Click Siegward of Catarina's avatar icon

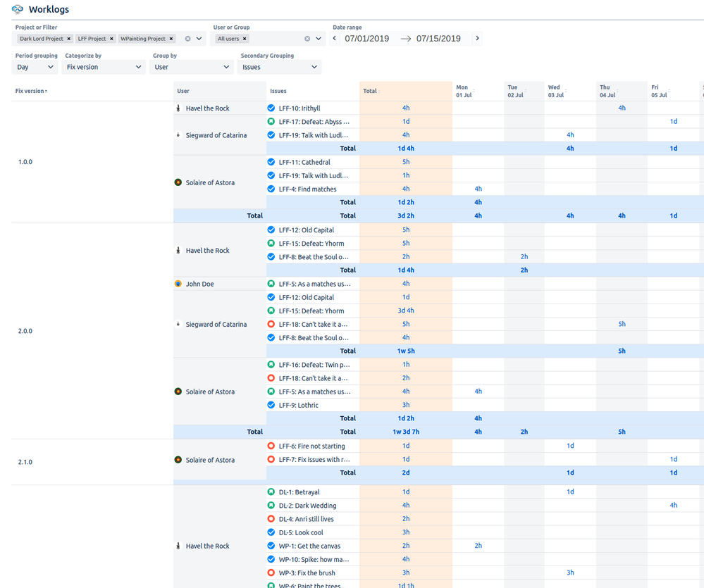[x=178, y=135]
